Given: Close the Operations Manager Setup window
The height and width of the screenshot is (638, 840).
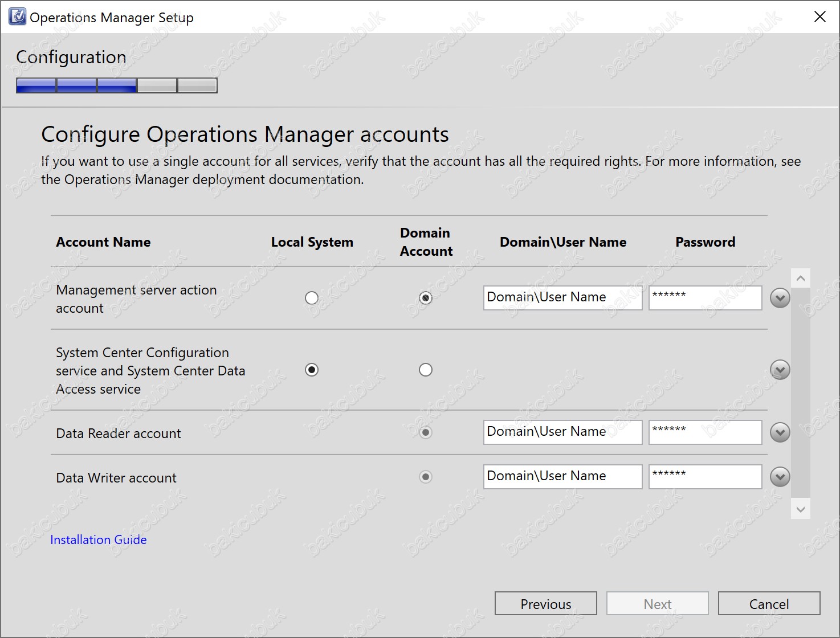Looking at the screenshot, I should click(x=820, y=17).
